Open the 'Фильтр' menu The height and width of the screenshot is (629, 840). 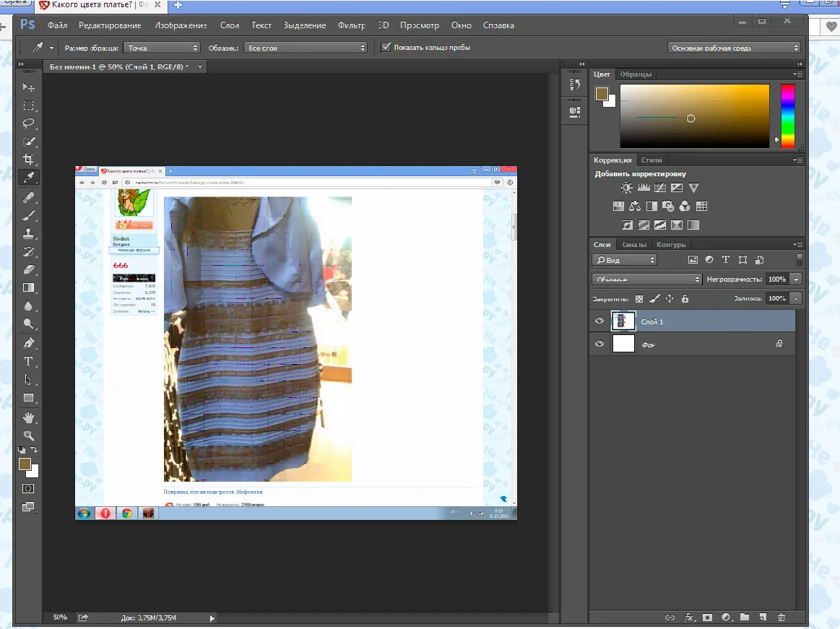pos(352,25)
